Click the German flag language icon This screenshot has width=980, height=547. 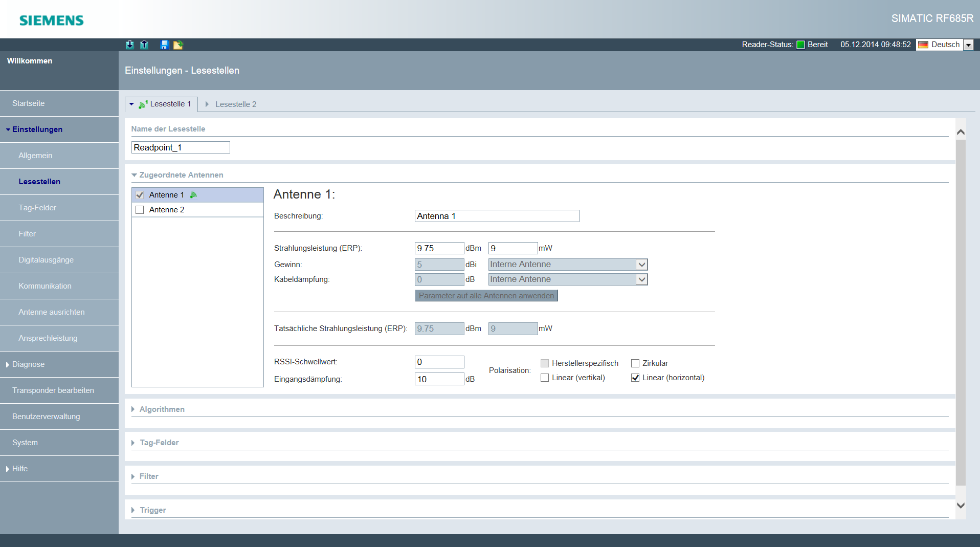(923, 45)
